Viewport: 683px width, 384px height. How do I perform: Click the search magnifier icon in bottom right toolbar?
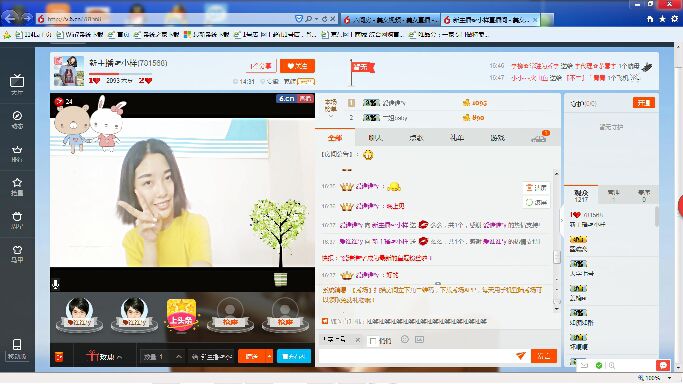coord(612,366)
